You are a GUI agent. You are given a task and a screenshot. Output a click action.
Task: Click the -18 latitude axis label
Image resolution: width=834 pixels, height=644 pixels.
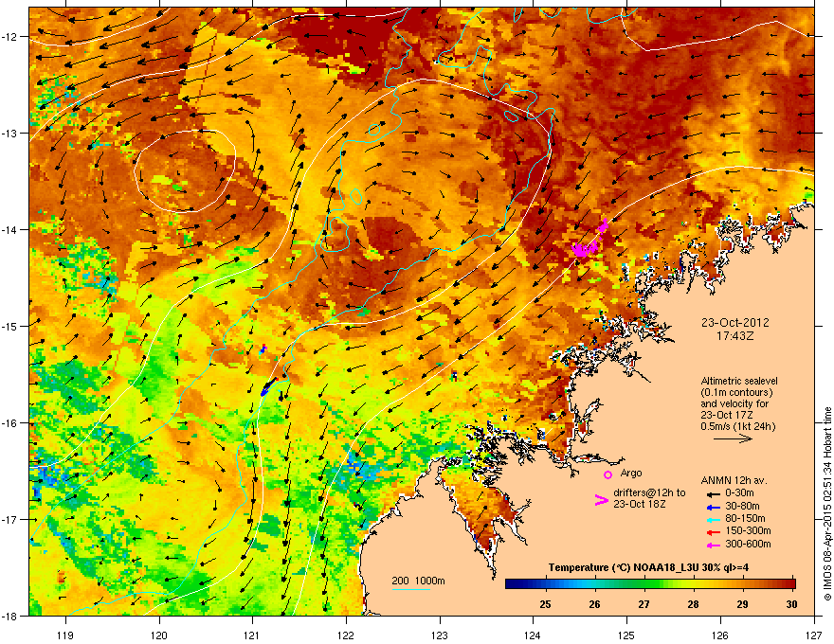(10, 616)
